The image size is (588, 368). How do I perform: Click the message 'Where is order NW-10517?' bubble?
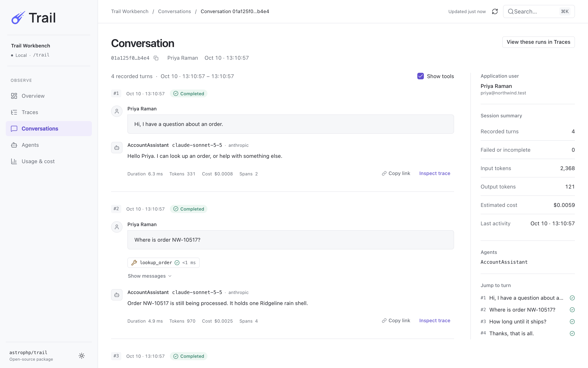[x=291, y=240]
